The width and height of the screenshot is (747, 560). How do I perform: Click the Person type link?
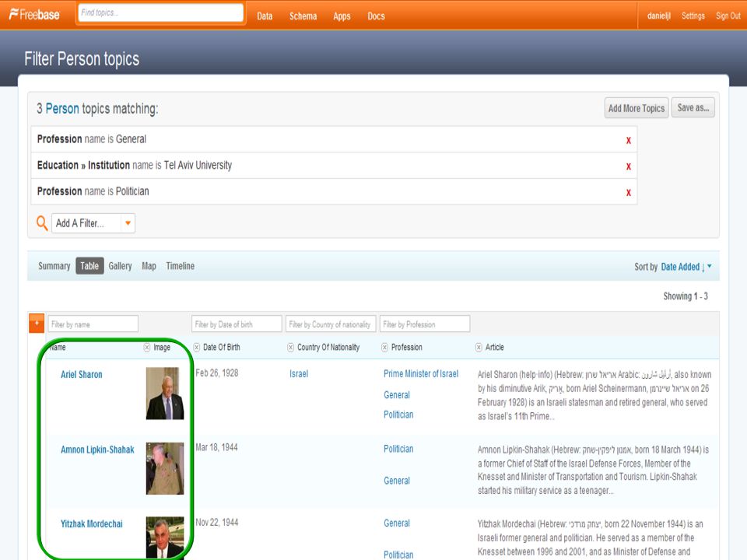[x=62, y=109]
